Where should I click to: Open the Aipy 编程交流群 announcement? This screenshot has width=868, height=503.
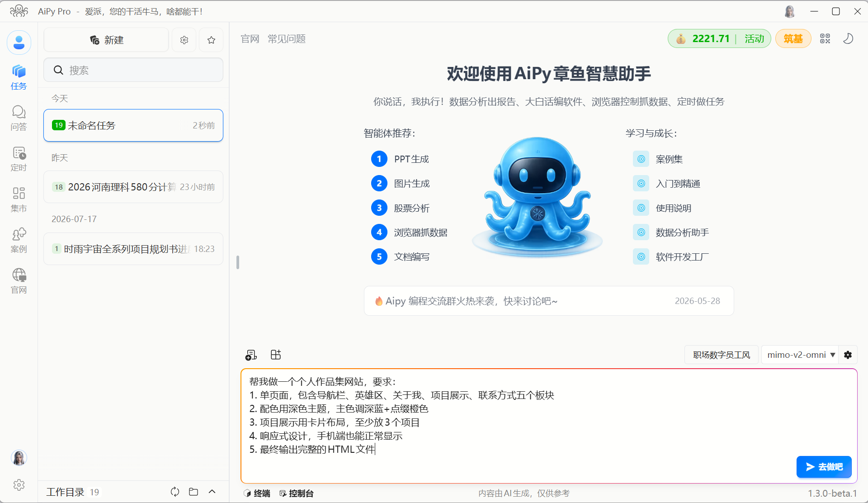549,301
